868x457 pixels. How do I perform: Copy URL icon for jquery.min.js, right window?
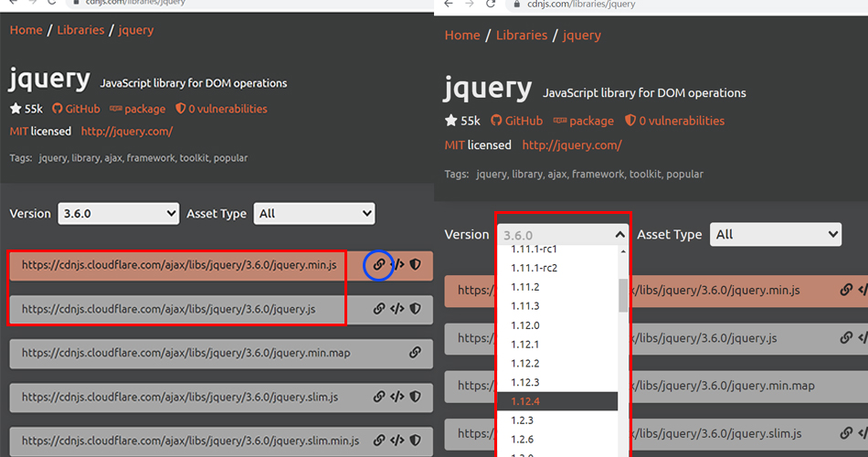[x=846, y=290]
